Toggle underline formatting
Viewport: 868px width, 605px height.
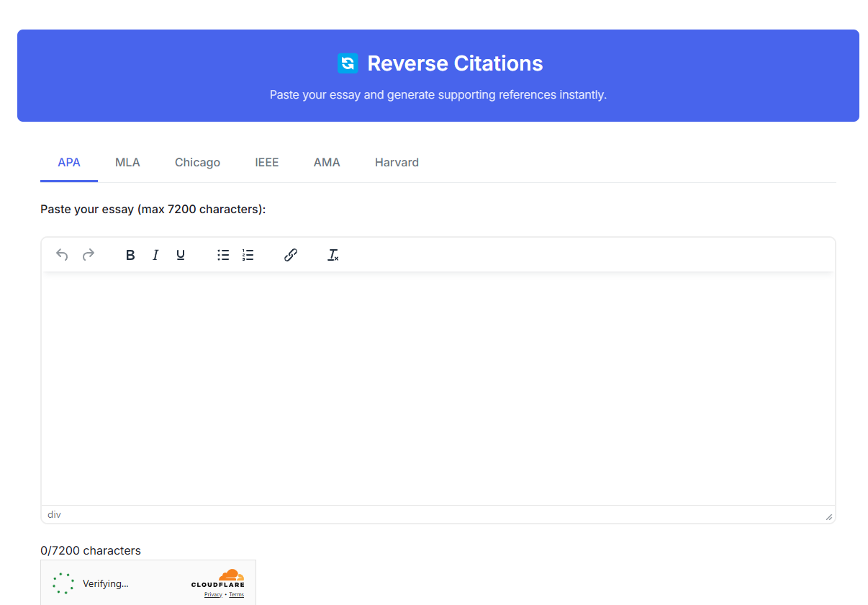click(181, 255)
